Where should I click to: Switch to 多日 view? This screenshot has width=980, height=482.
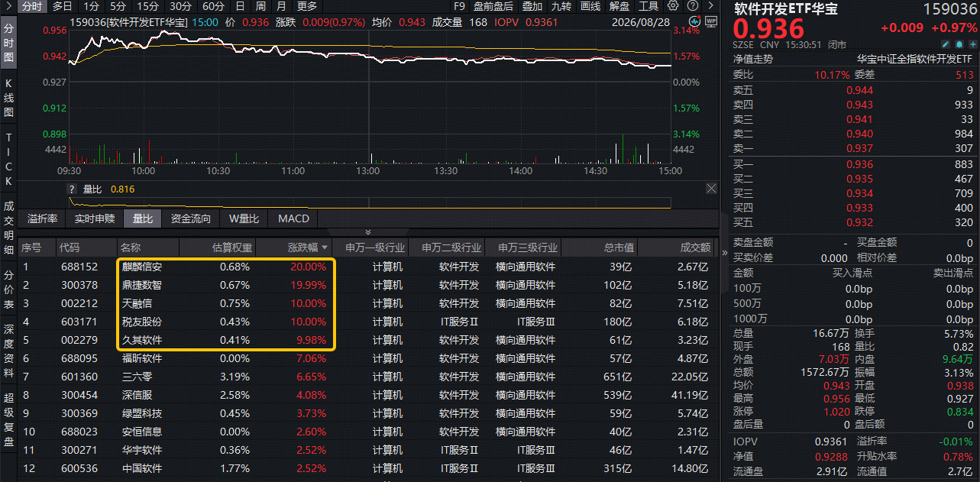point(63,6)
